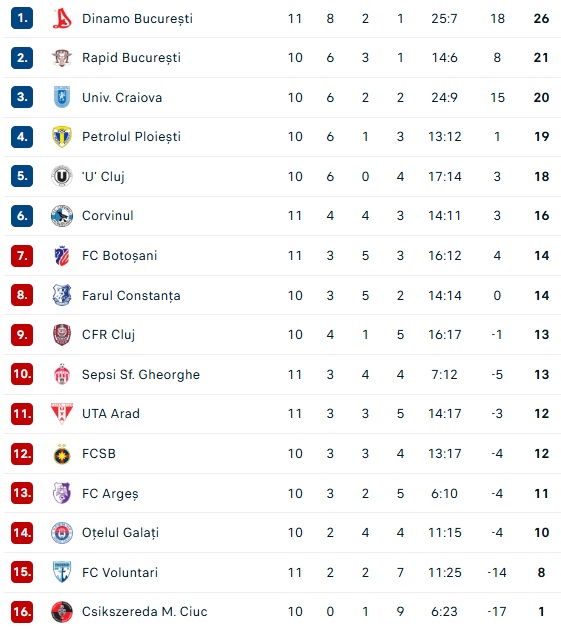This screenshot has width=561, height=630.
Task: Click the blue rank 1 badge
Action: click(22, 18)
